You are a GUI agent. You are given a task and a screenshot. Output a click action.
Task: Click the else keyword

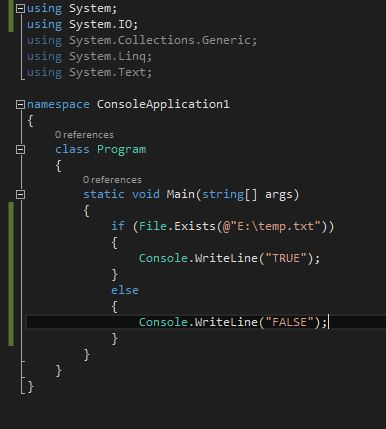tap(125, 290)
